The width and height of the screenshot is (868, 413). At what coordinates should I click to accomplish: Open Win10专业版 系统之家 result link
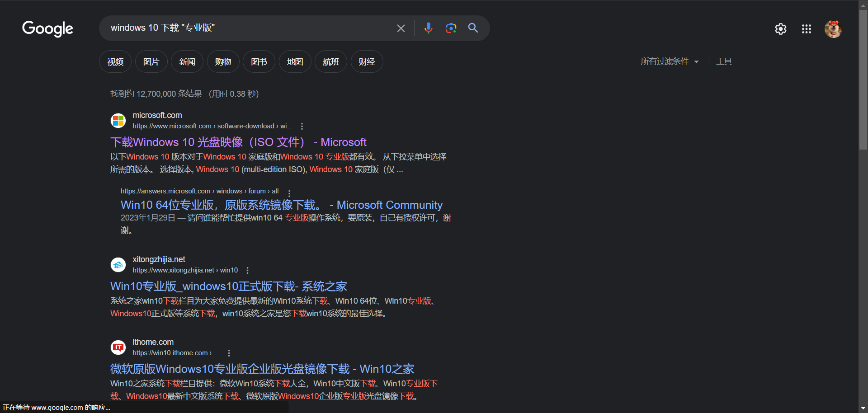click(228, 286)
